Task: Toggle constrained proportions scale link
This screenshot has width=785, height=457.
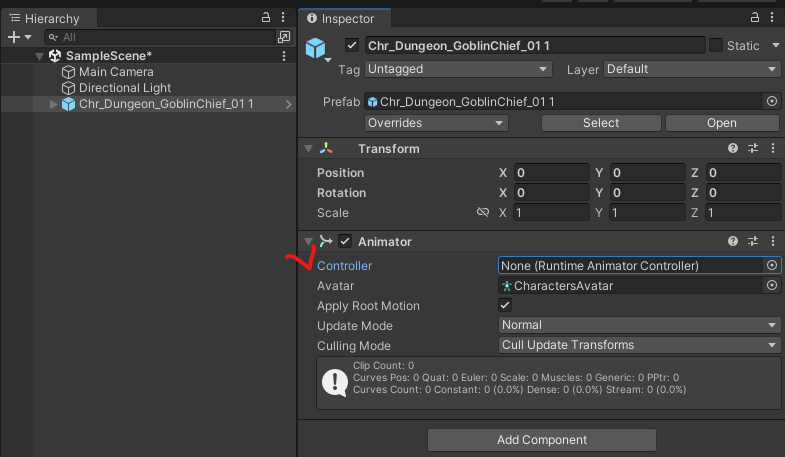Action: point(483,212)
